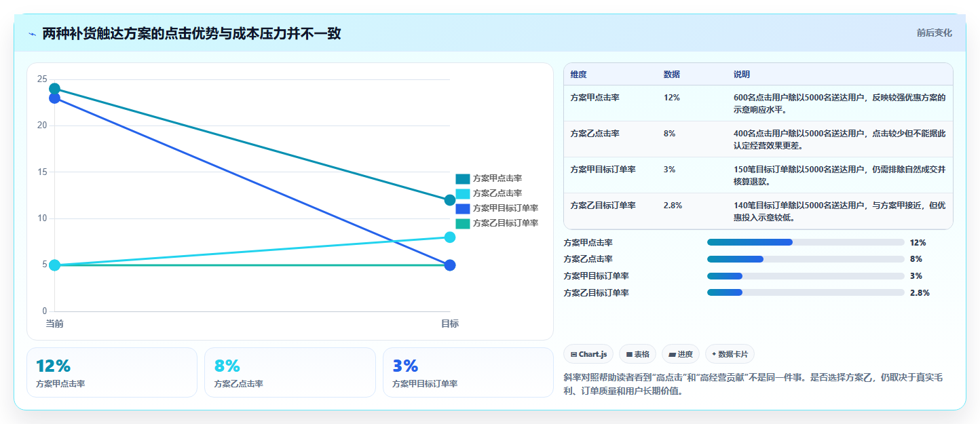The height and width of the screenshot is (424, 980).
Task: Click 方案甲点击率 legend label in chart
Action: point(497,178)
